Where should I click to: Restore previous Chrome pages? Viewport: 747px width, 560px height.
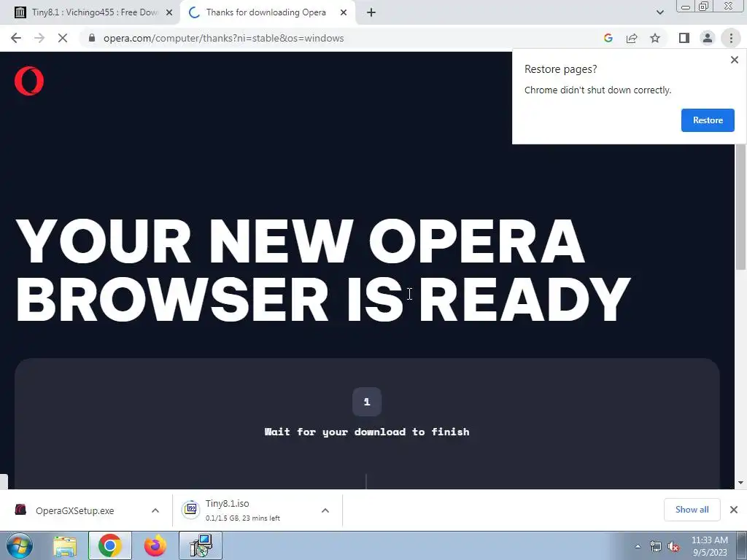coord(708,120)
